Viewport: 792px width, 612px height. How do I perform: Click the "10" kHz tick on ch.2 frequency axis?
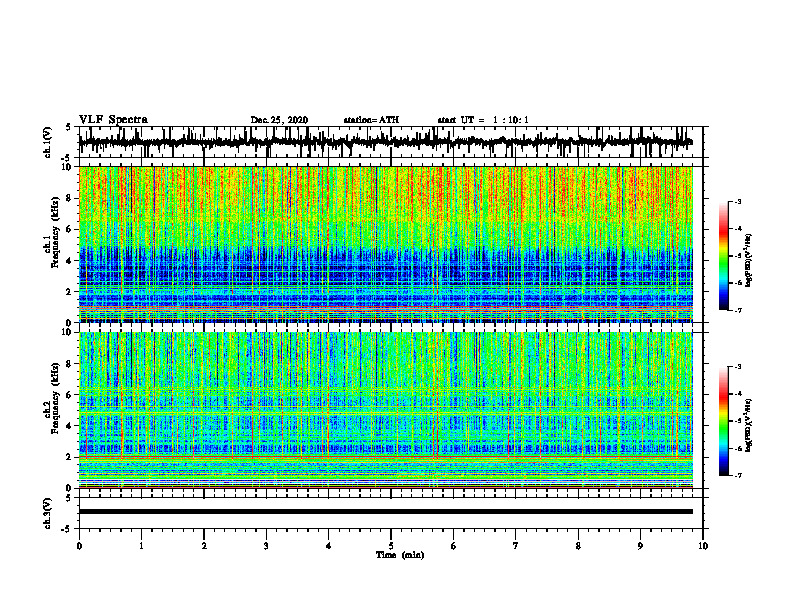(68, 332)
